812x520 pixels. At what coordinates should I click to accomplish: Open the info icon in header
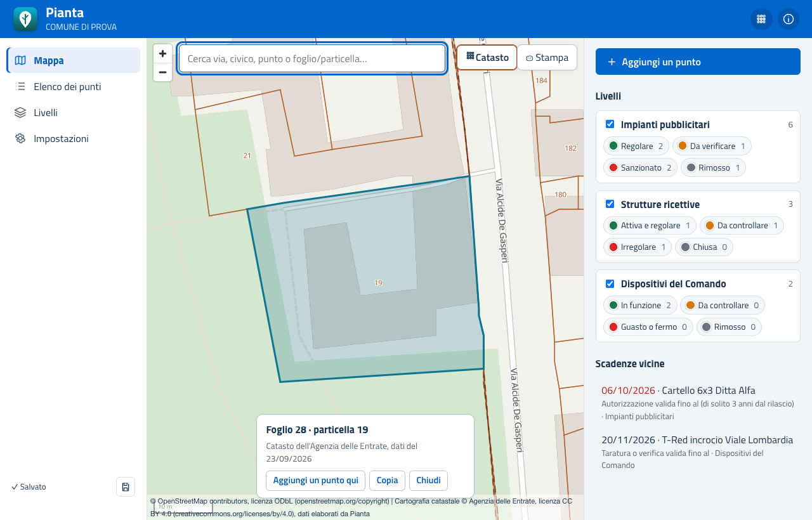pyautogui.click(x=789, y=19)
